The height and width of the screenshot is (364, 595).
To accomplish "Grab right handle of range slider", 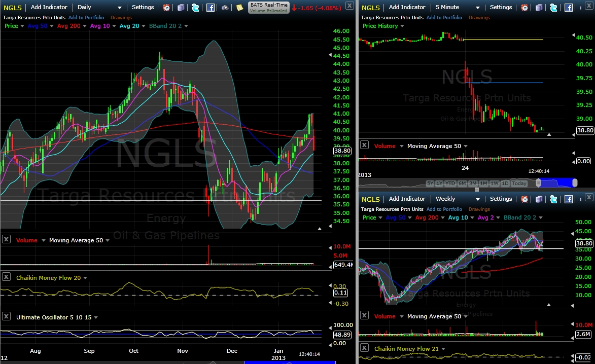I will [x=575, y=183].
